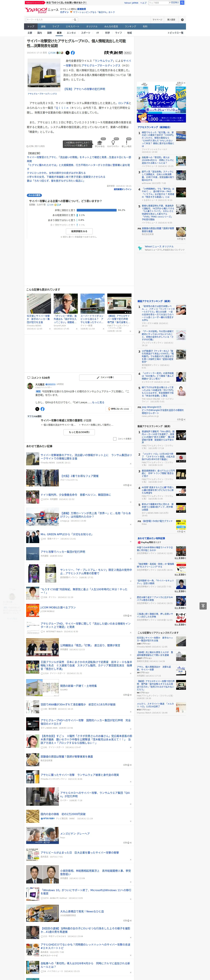Open the Yahoo! JAPAN link at top

pyautogui.click(x=131, y=3)
